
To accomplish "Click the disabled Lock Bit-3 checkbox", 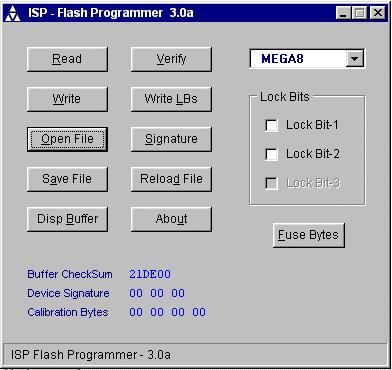I will (x=271, y=183).
